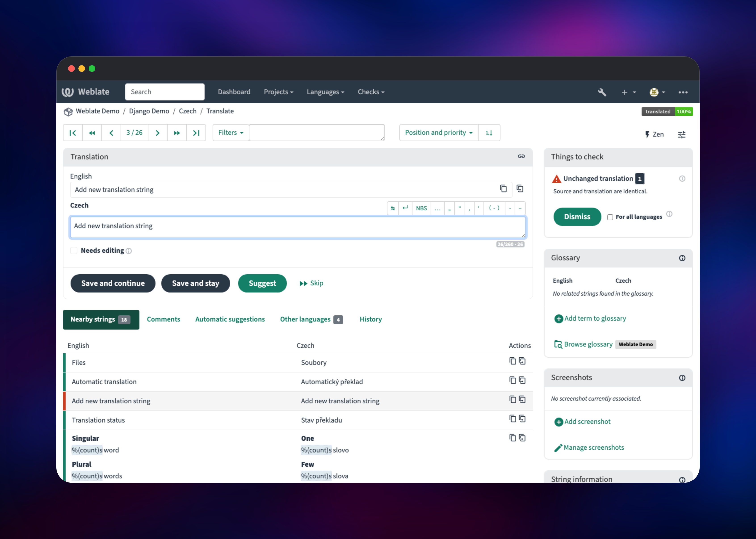This screenshot has width=756, height=539.
Task: Go to the previous string
Action: tap(111, 133)
